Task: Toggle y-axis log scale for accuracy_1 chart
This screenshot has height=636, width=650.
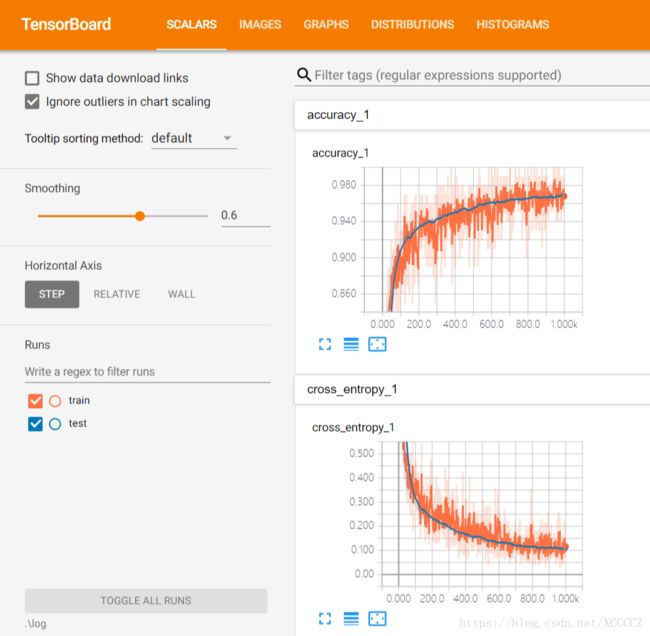Action: pyautogui.click(x=351, y=344)
